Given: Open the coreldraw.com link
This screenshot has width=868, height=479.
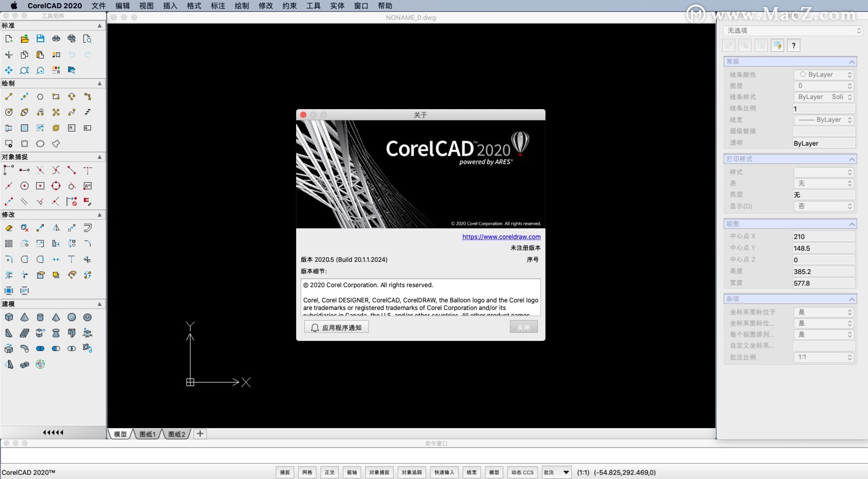Looking at the screenshot, I should [x=501, y=236].
